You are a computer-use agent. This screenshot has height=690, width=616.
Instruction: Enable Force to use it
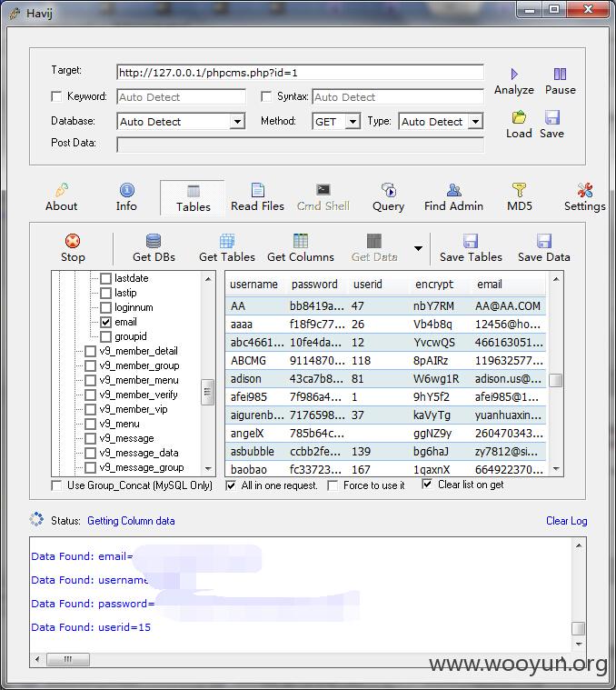click(333, 485)
